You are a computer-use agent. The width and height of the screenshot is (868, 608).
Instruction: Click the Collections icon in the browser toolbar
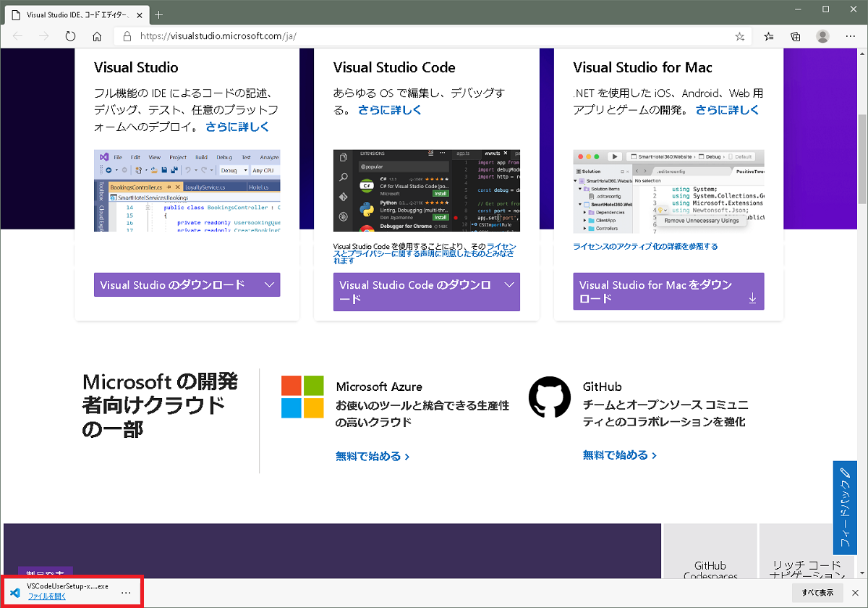tap(795, 35)
